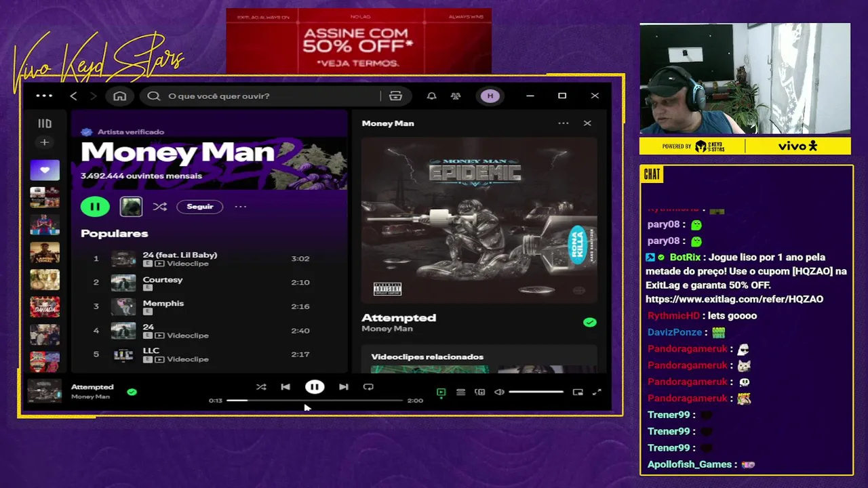Open the play queue icon

pyautogui.click(x=460, y=392)
